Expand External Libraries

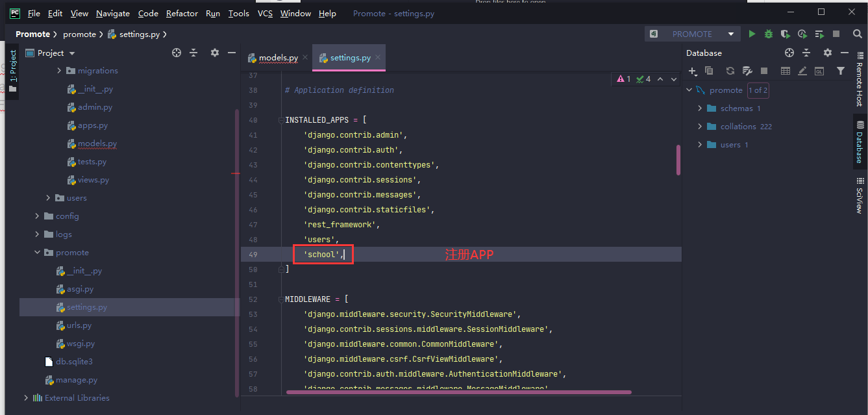click(x=26, y=398)
